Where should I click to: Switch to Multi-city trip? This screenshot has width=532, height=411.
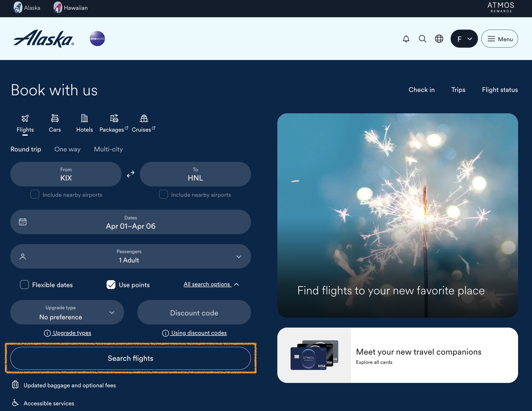click(x=108, y=149)
